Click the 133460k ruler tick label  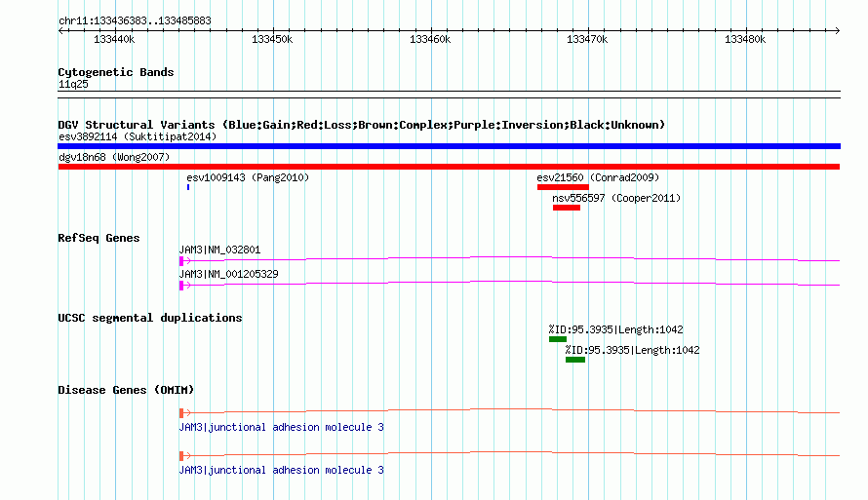(x=429, y=40)
